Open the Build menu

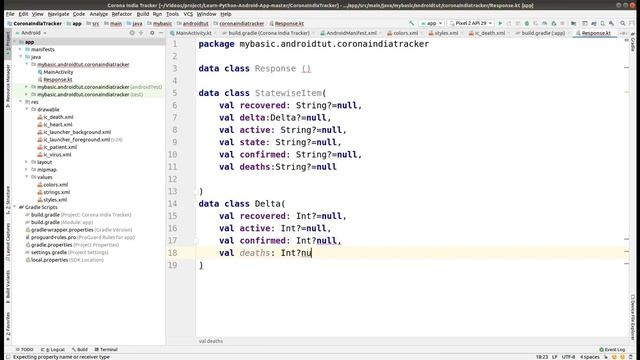pyautogui.click(x=142, y=14)
